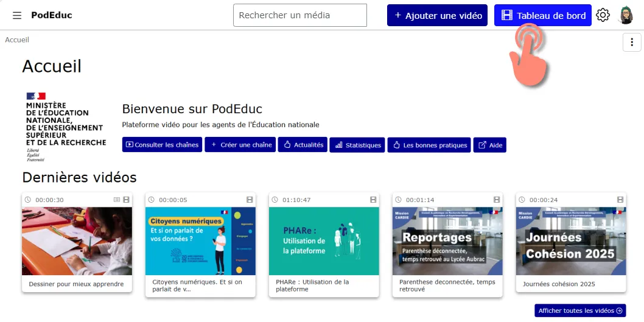Click Créer une chaîne button
The height and width of the screenshot is (322, 644).
[240, 145]
